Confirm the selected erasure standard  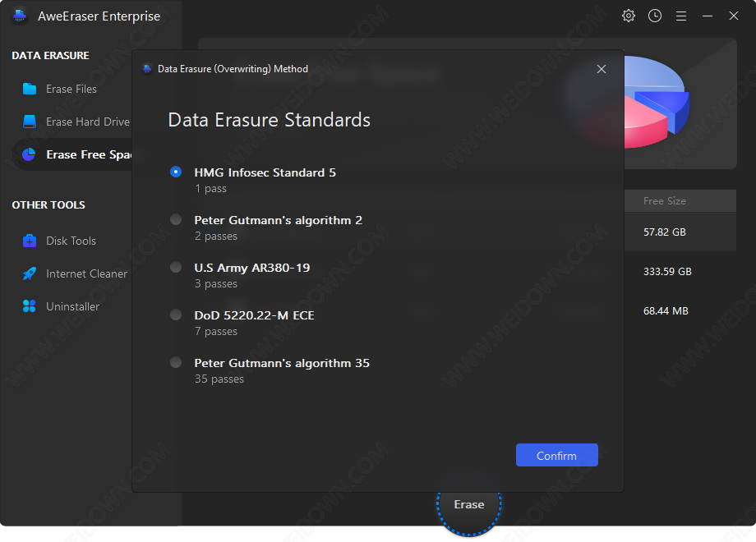pos(557,455)
